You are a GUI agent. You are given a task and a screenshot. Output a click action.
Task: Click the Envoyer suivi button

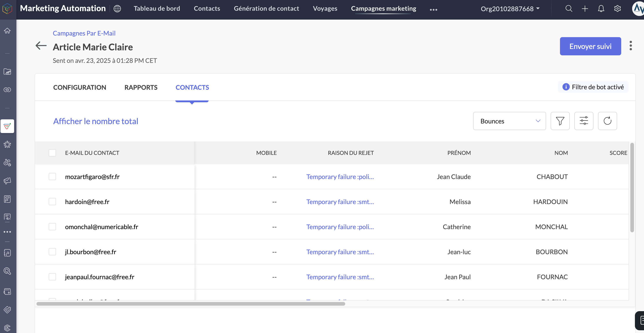(x=590, y=46)
